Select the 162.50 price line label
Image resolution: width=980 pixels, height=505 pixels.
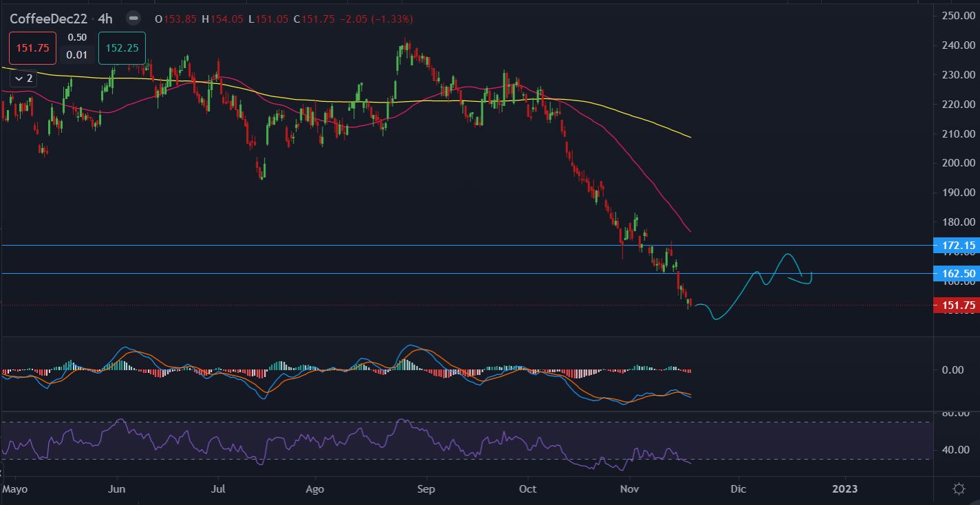pos(957,273)
